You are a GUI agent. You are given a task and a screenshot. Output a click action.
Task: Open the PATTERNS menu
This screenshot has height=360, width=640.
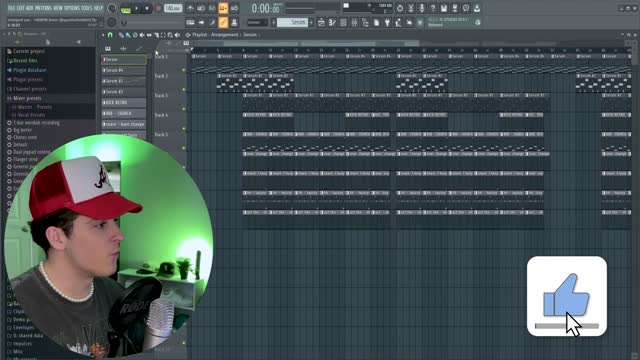pos(43,8)
